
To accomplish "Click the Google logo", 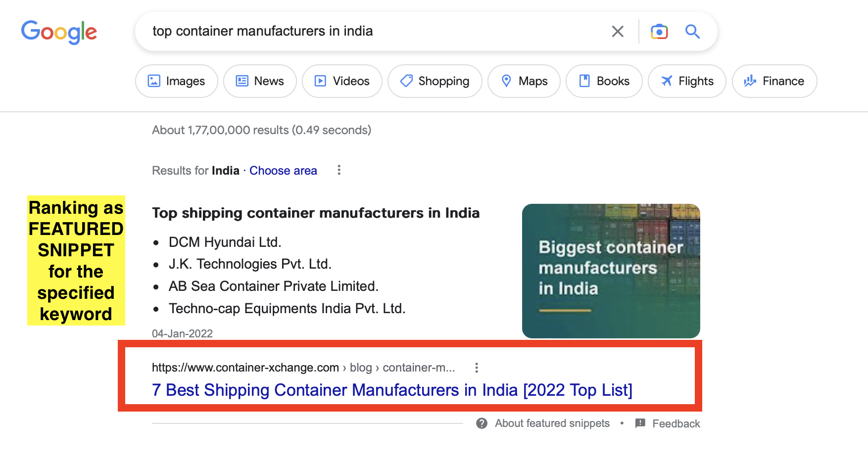I will click(59, 32).
